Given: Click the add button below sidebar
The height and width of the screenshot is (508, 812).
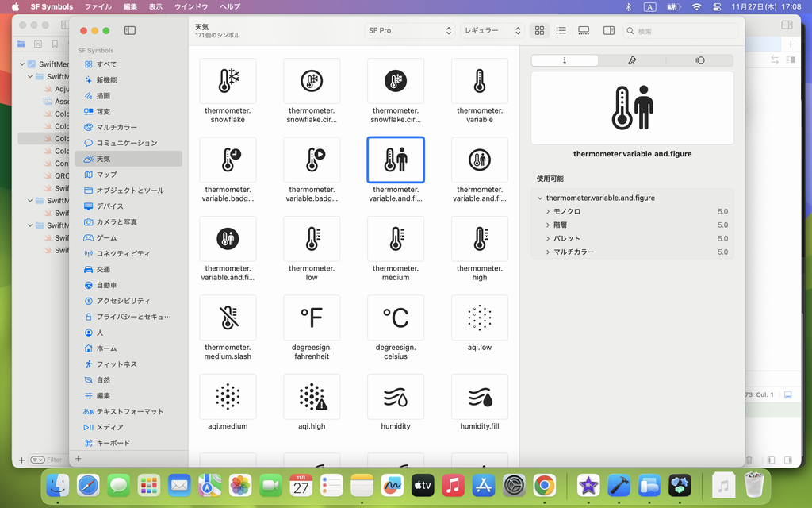Looking at the screenshot, I should tap(78, 459).
